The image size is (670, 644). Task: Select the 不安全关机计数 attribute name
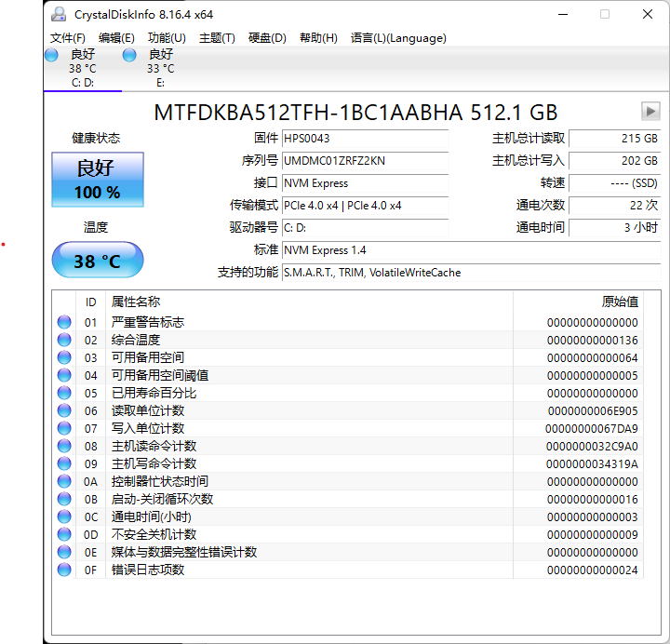[x=154, y=534]
